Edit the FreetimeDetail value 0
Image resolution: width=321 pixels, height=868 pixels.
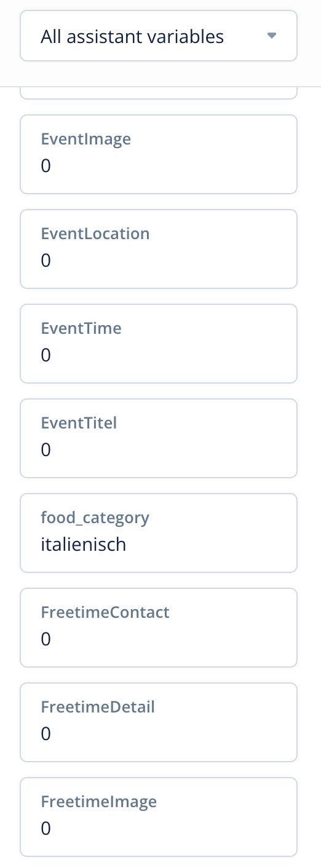pyautogui.click(x=46, y=734)
